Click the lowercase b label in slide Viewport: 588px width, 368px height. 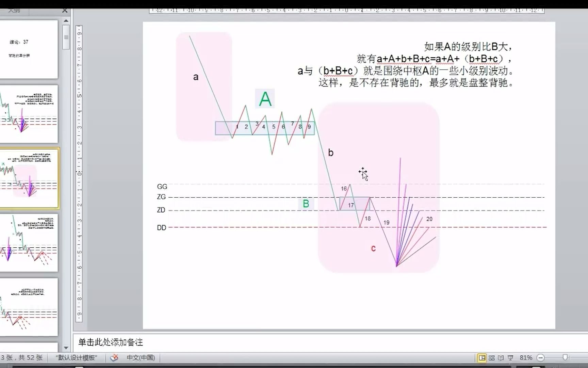point(331,152)
